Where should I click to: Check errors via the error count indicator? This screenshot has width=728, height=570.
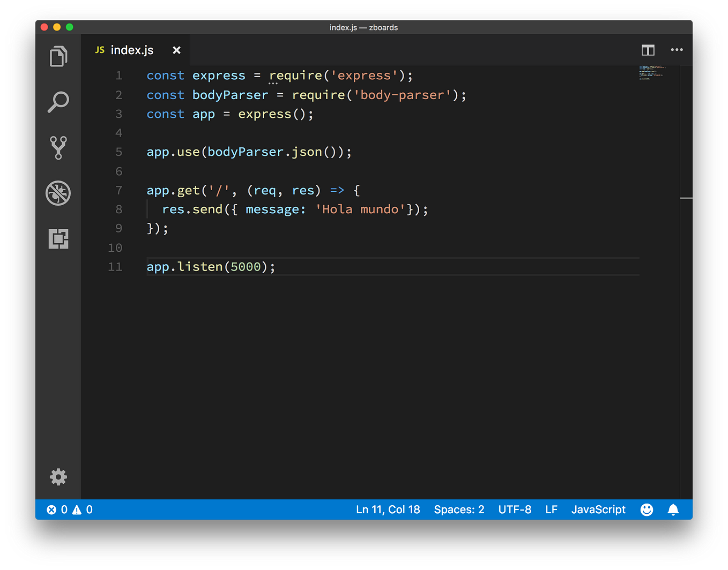coord(57,509)
